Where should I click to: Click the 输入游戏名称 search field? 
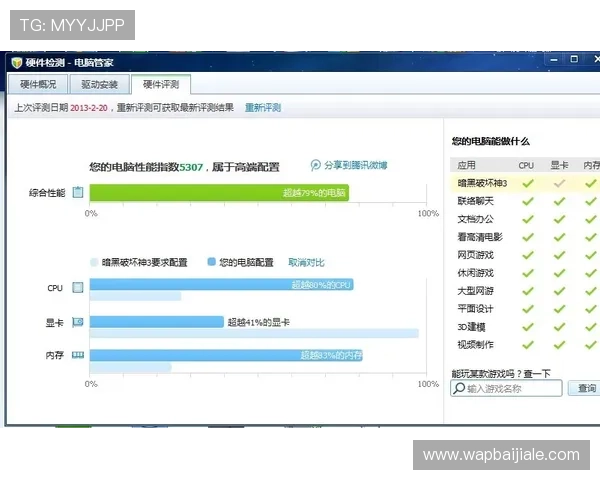pyautogui.click(x=506, y=388)
